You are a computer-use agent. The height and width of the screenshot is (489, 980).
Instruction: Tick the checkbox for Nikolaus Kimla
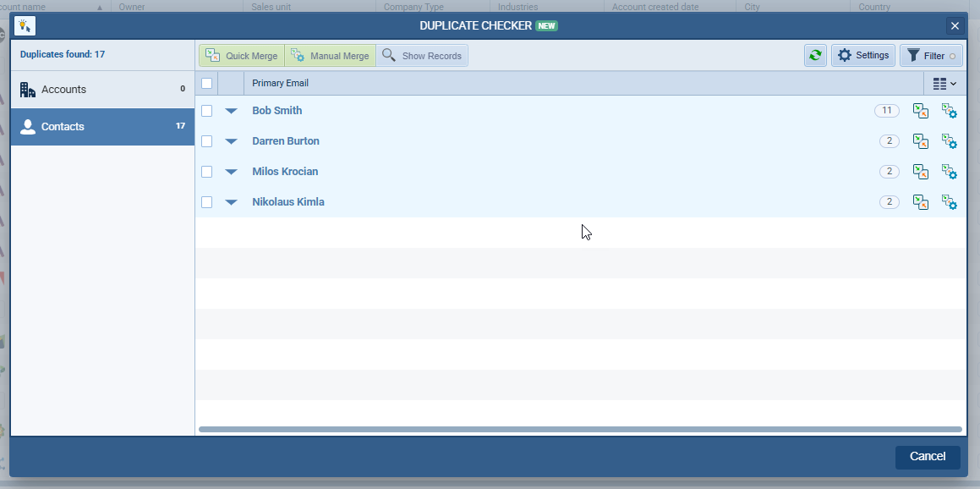click(206, 202)
